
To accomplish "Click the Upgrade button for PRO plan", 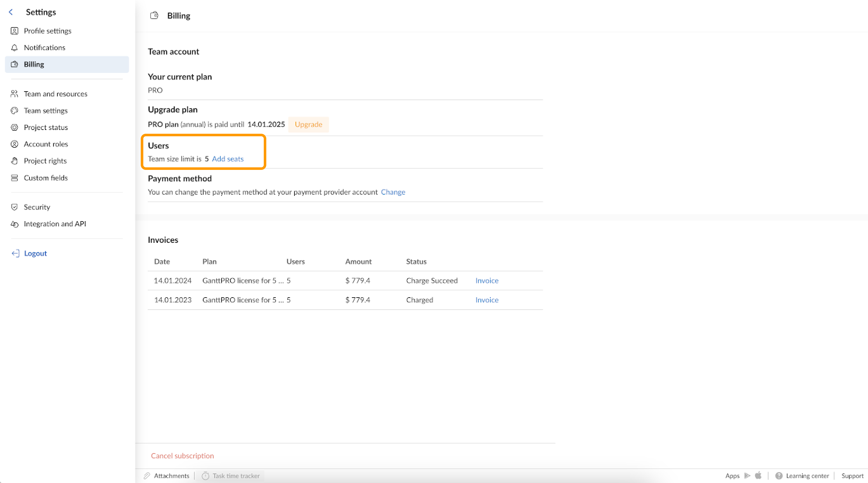I will point(308,124).
